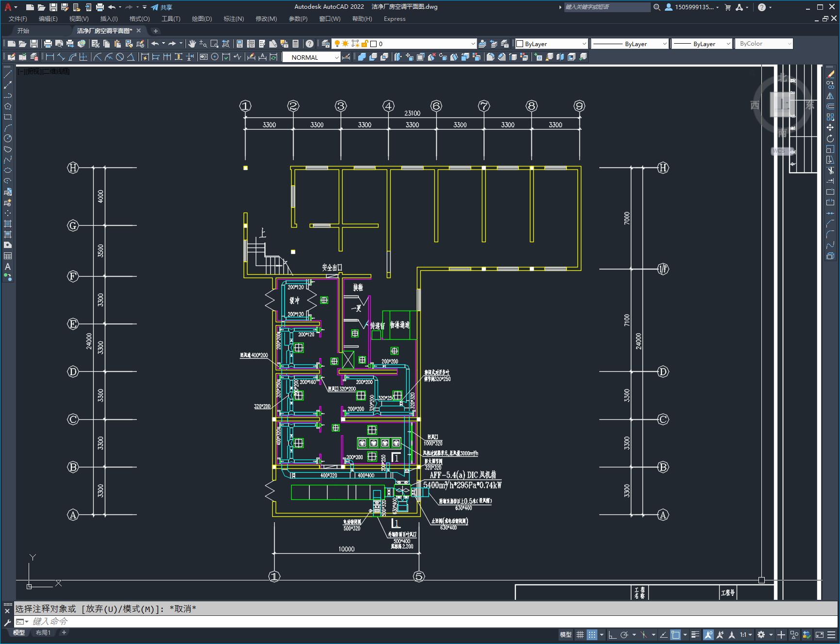Click the Help question mark in the standard toolbar
This screenshot has width=840, height=644.
[x=310, y=44]
